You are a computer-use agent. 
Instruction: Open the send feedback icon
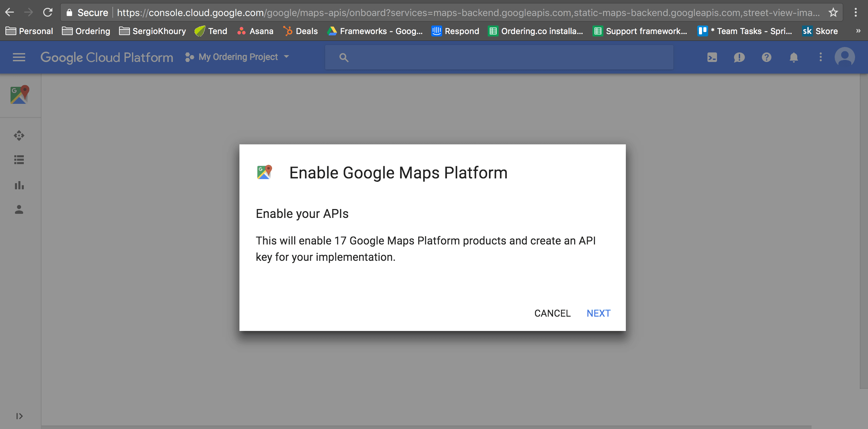(739, 57)
